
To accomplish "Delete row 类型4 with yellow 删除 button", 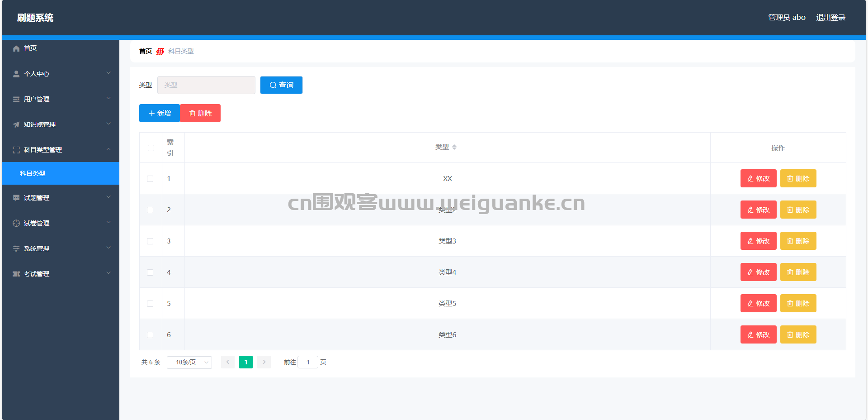I will [798, 272].
